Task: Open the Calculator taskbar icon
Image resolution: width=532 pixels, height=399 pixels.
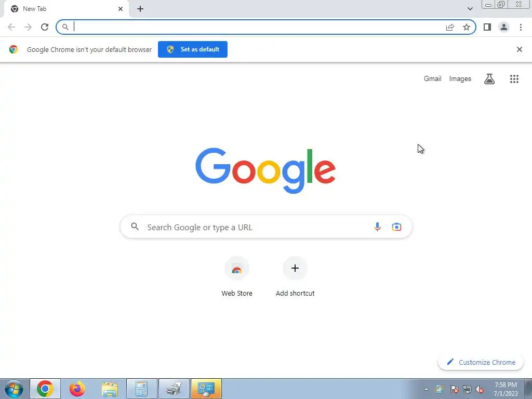Action: [142, 389]
